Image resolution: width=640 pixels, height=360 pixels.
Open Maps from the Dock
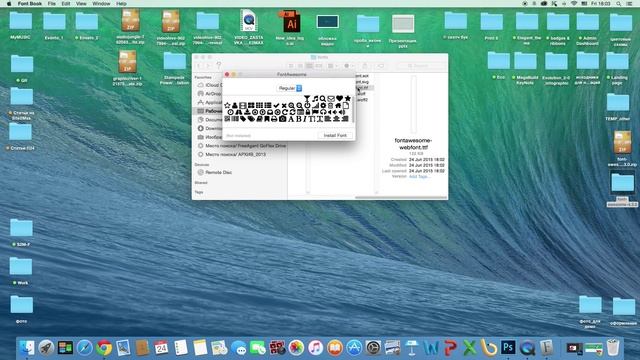[x=219, y=348]
